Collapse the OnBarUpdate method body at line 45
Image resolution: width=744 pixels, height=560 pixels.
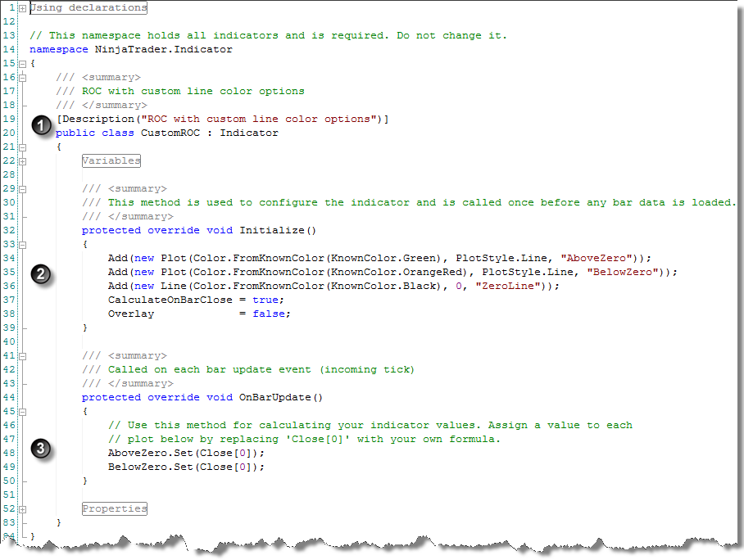[22, 412]
